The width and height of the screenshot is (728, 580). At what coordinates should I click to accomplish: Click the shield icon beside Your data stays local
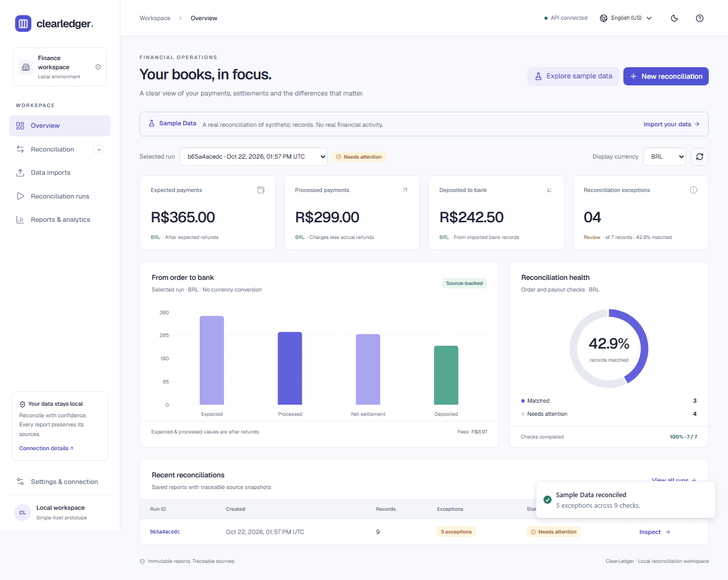pyautogui.click(x=22, y=404)
